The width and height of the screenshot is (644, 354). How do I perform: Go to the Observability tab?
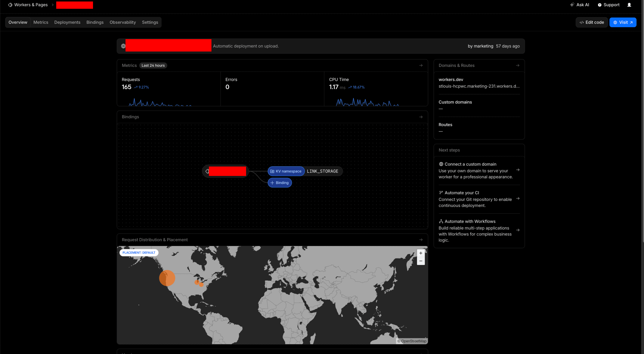click(x=123, y=22)
